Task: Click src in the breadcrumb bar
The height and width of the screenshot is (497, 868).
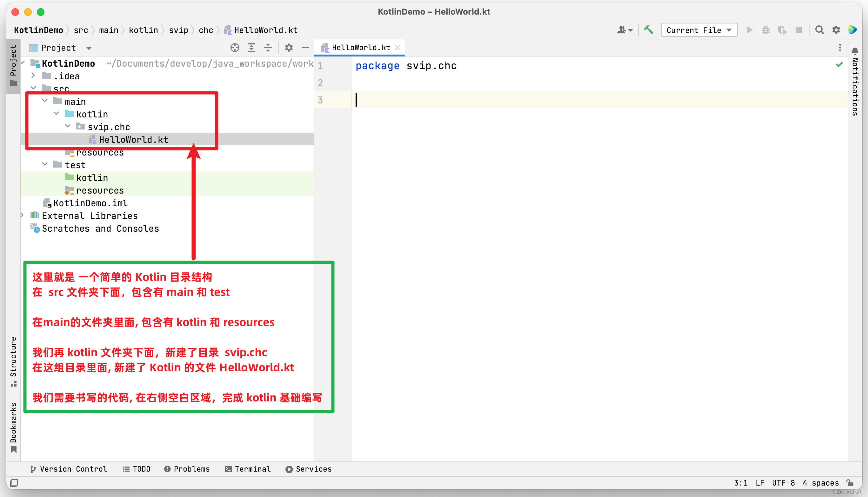Action: tap(81, 30)
